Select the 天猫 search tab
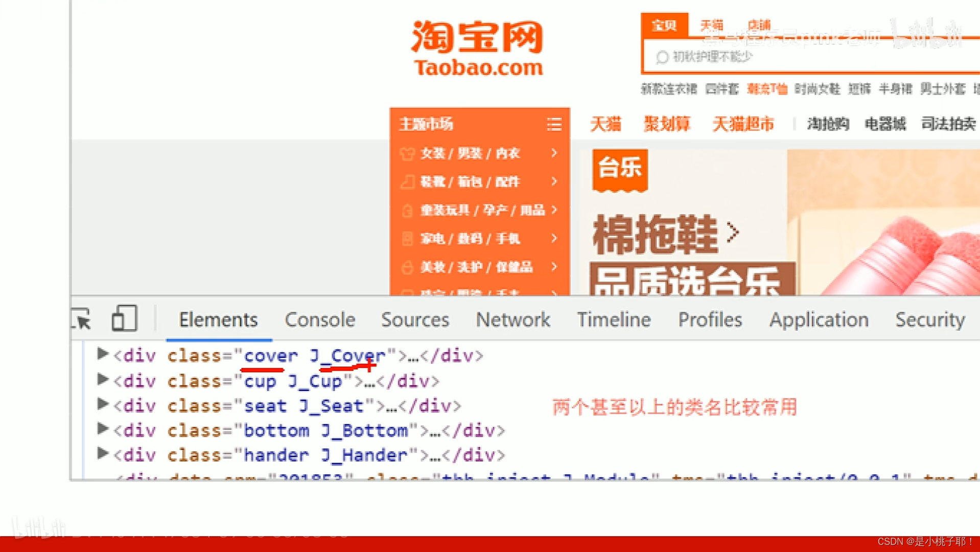The height and width of the screenshot is (552, 980). [x=712, y=25]
